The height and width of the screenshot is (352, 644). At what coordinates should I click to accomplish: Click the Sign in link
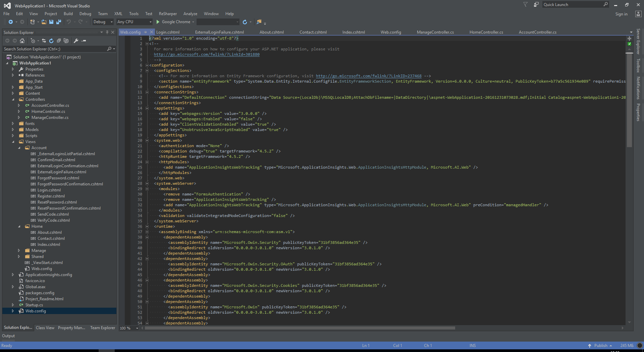point(621,14)
